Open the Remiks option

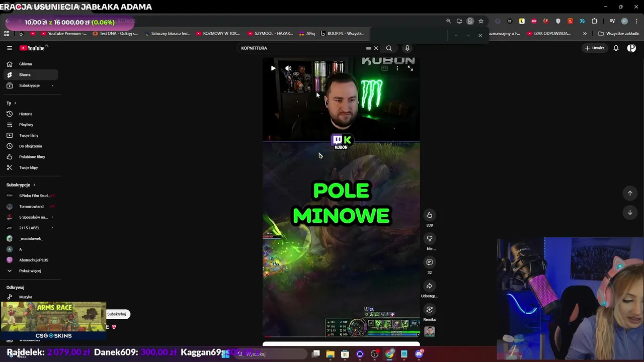coord(429,310)
